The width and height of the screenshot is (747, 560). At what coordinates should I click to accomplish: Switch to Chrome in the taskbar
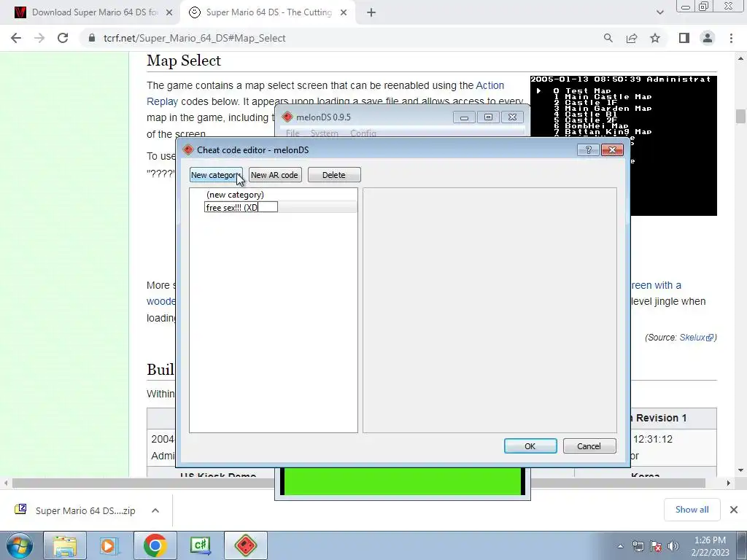point(155,545)
